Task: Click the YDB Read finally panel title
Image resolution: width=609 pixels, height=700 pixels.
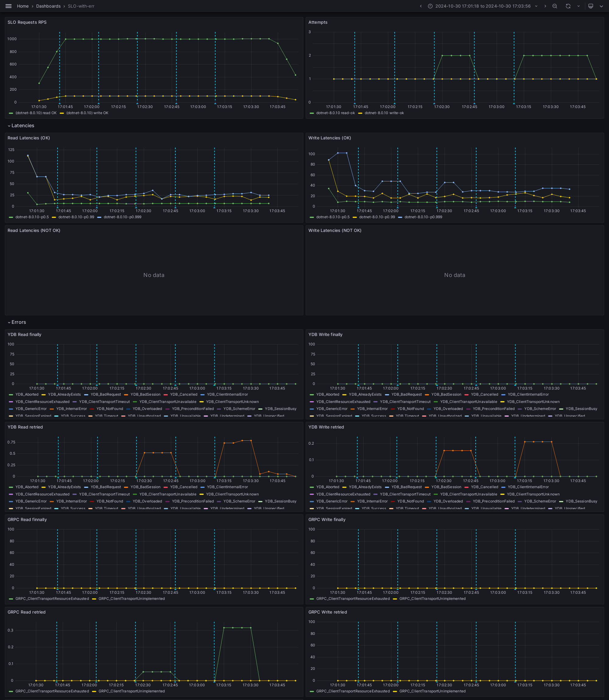Action: 24,334
